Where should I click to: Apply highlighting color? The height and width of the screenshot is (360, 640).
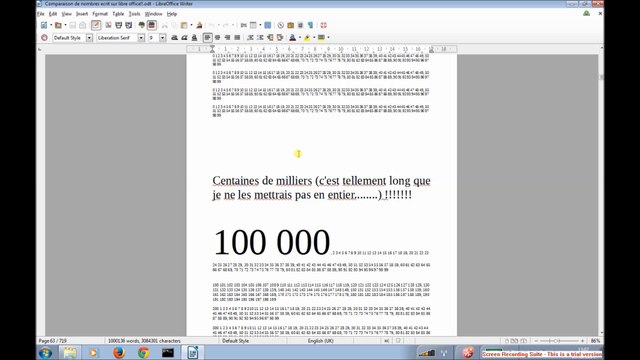pos(307,38)
